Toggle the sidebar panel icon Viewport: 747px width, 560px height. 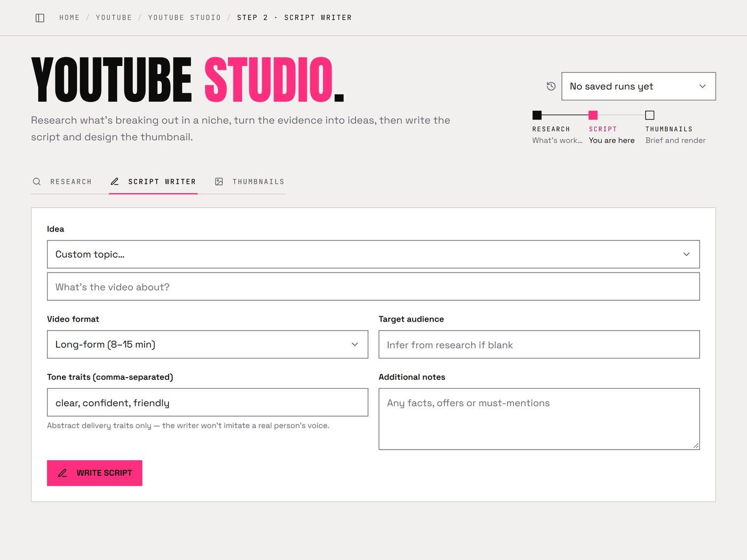pos(40,18)
